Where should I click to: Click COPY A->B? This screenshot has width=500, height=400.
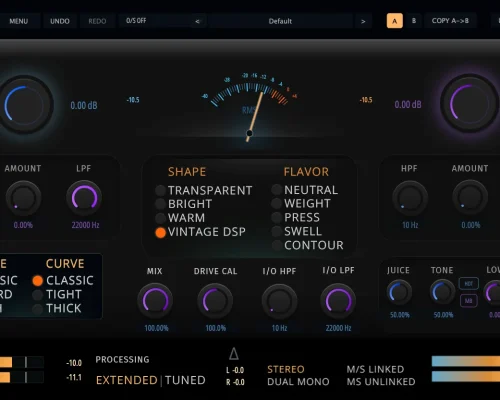(450, 21)
